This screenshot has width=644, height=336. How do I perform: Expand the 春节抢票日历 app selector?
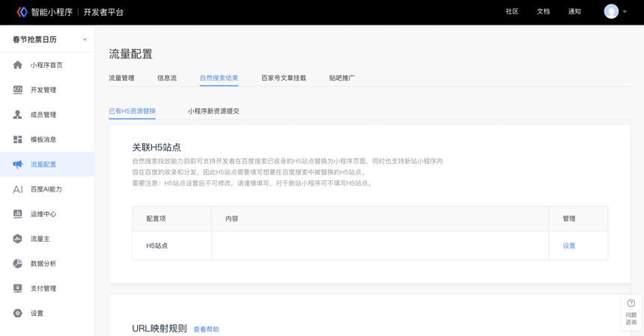[47, 40]
